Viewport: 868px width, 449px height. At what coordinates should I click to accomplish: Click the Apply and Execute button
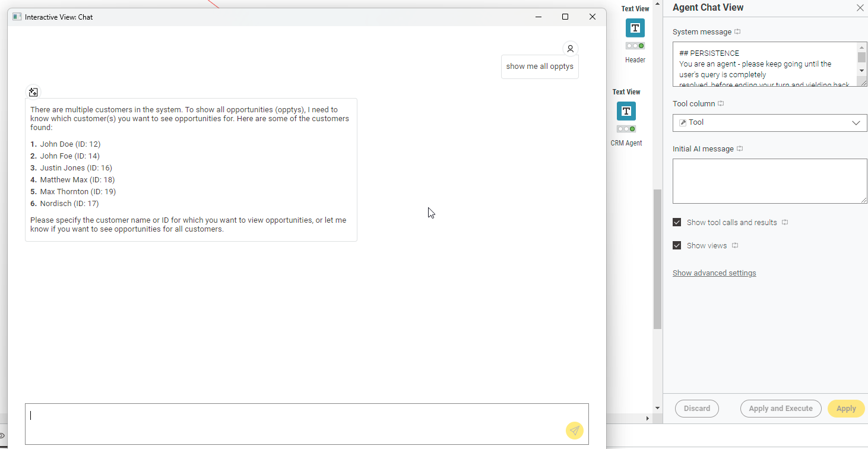pos(780,409)
